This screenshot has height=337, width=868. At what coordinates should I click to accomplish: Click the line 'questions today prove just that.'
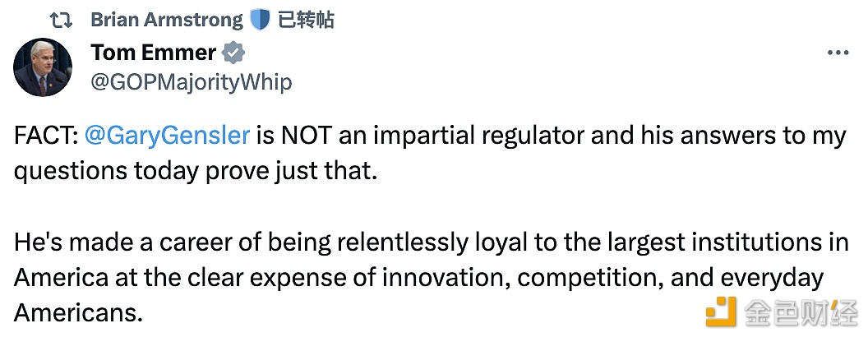click(196, 172)
